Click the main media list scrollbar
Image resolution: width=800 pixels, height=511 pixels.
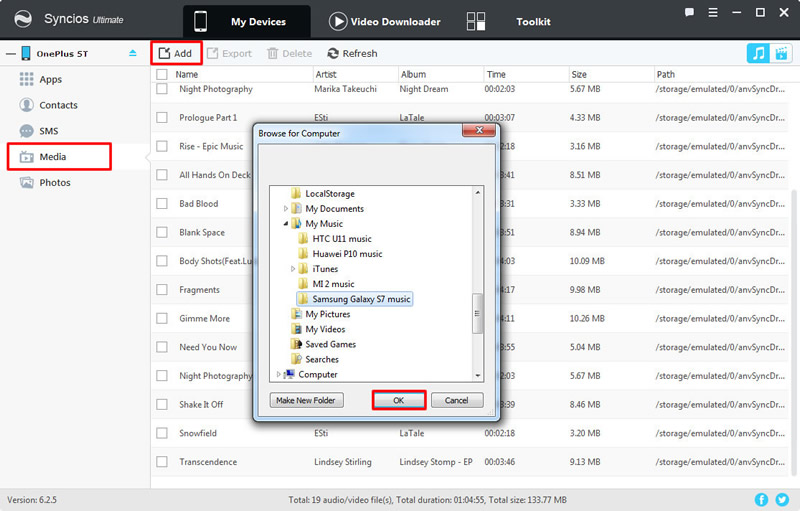(794, 331)
